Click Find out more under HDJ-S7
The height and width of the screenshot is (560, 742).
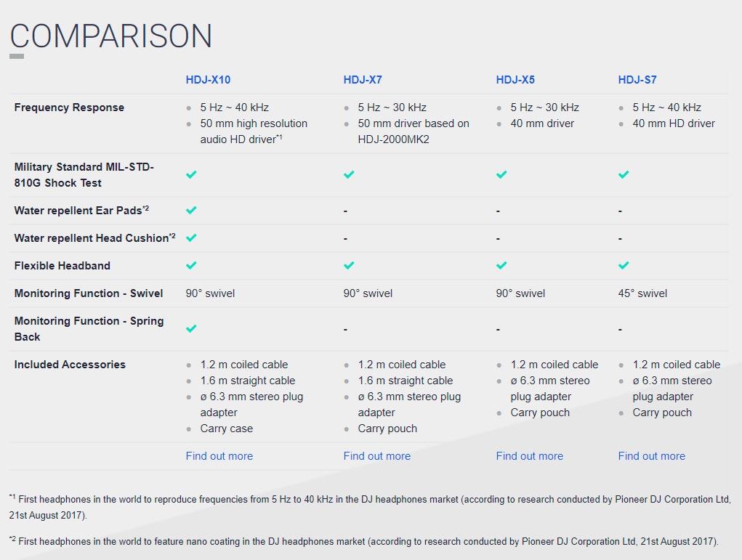[x=652, y=456]
